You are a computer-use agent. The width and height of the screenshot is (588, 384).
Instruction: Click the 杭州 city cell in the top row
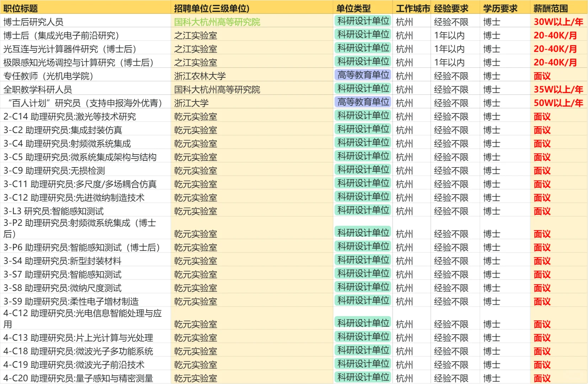tap(404, 21)
